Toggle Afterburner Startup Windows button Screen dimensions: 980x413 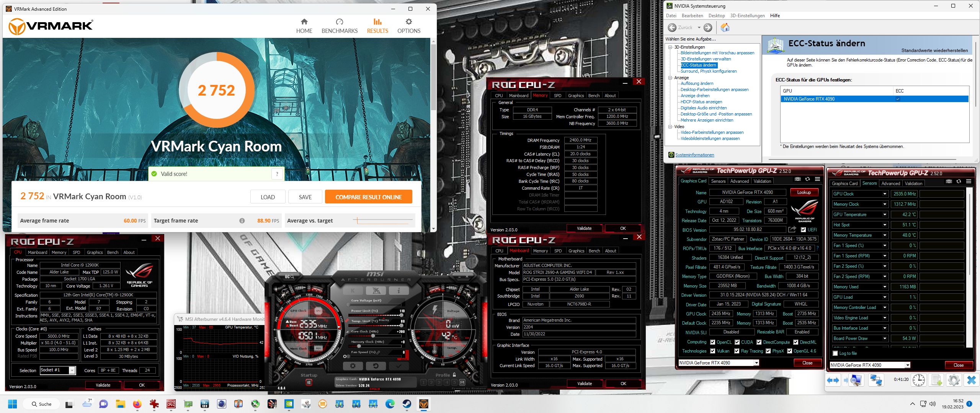tap(309, 382)
